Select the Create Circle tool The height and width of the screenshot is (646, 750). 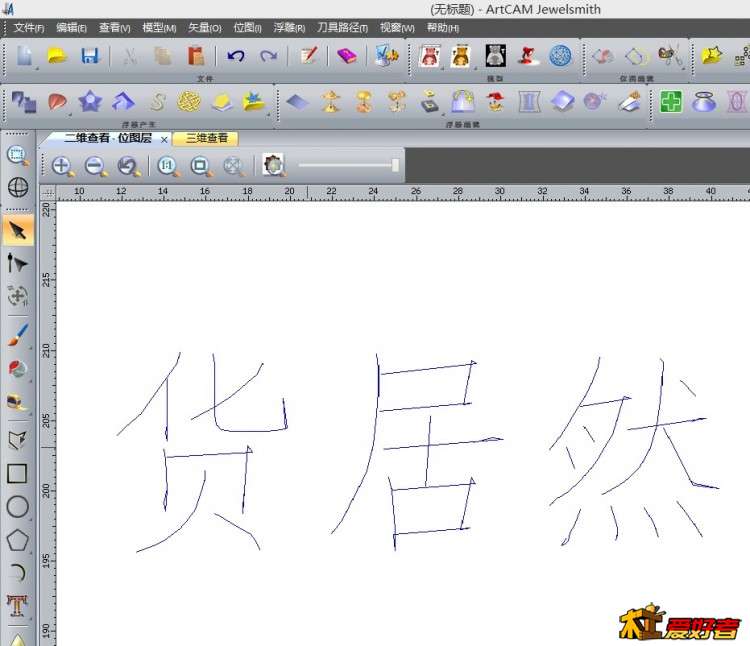point(18,506)
